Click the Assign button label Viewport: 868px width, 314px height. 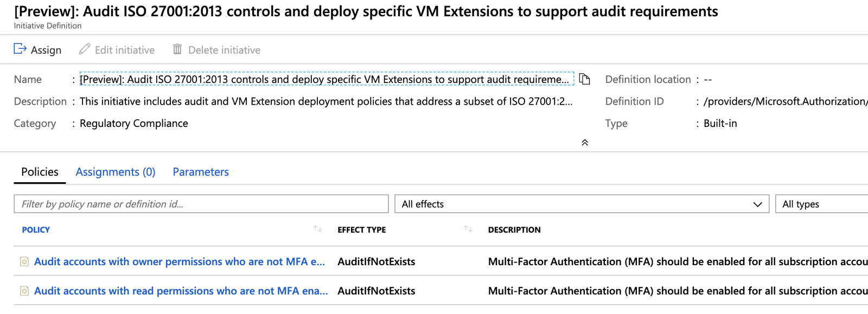46,50
